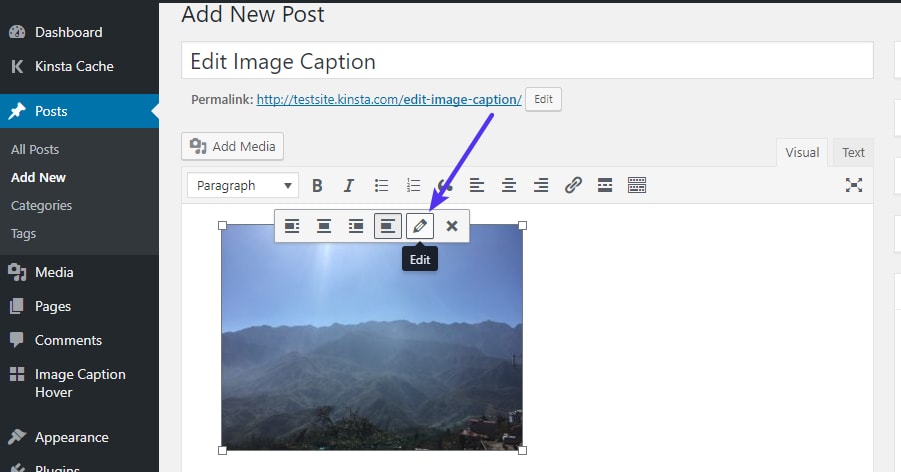901x472 pixels.
Task: Align image left in floating toolbar
Action: [x=292, y=226]
